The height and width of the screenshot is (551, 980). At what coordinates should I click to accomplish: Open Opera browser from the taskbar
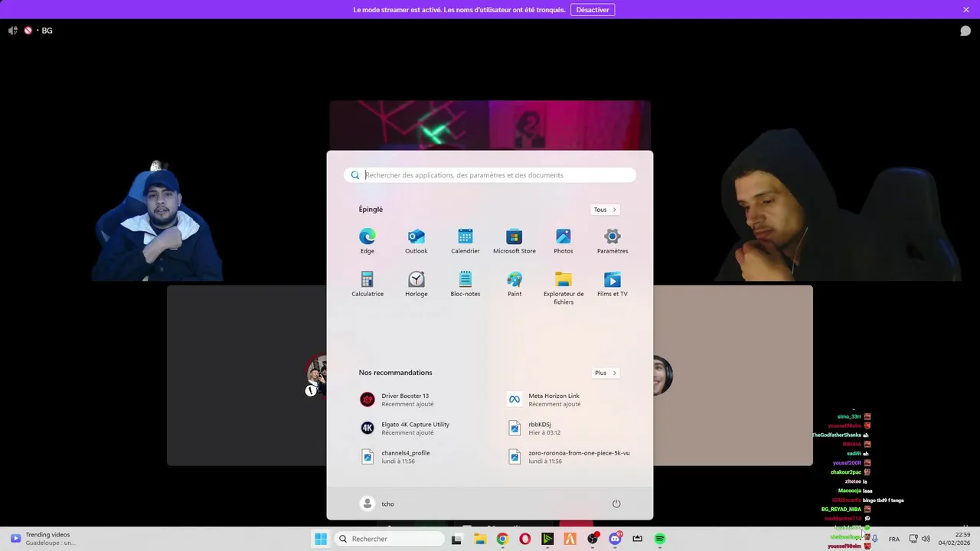tap(524, 539)
